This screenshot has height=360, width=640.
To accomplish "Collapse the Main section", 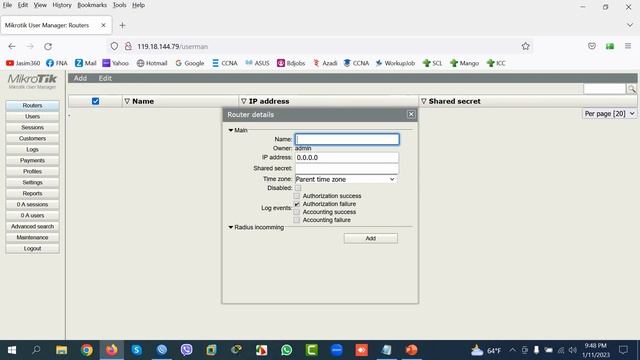I will pos(231,130).
